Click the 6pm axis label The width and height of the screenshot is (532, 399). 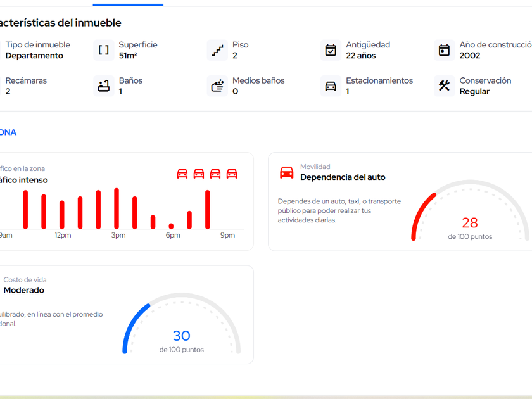173,235
